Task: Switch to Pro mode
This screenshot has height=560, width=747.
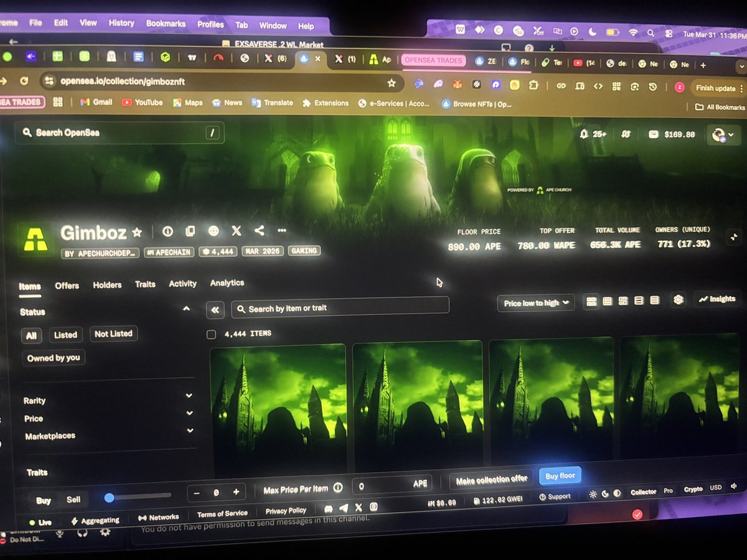Action: click(x=668, y=490)
